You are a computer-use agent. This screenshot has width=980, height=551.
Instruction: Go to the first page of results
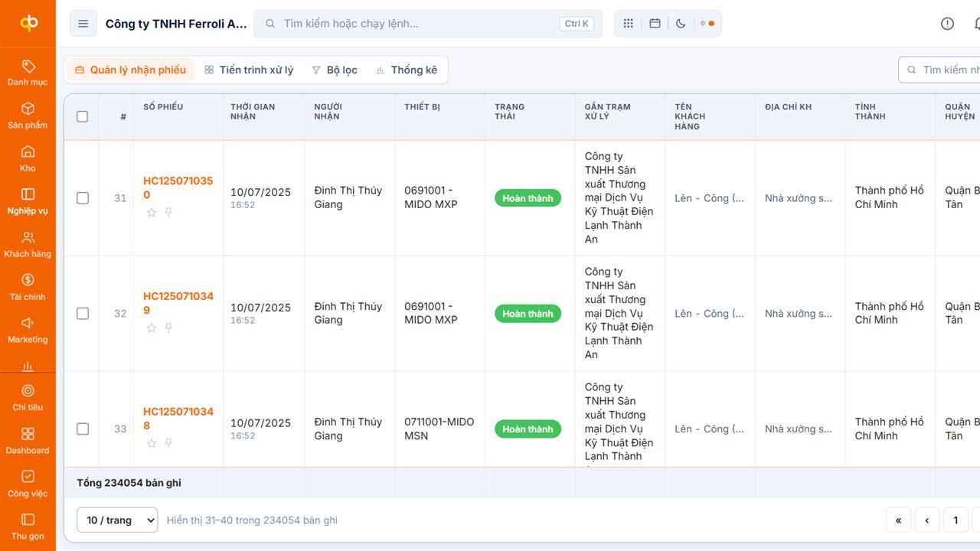pyautogui.click(x=899, y=520)
